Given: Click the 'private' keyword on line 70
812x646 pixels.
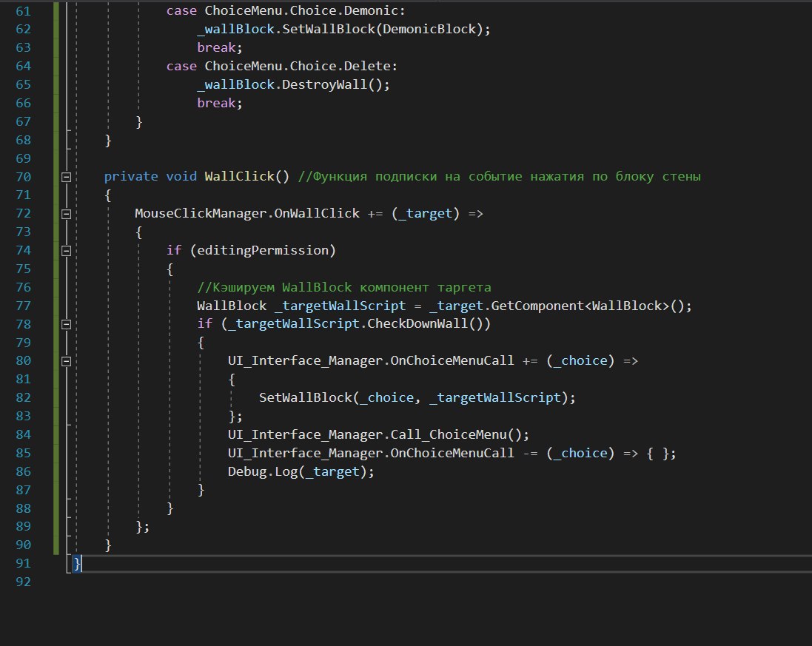Looking at the screenshot, I should [131, 177].
